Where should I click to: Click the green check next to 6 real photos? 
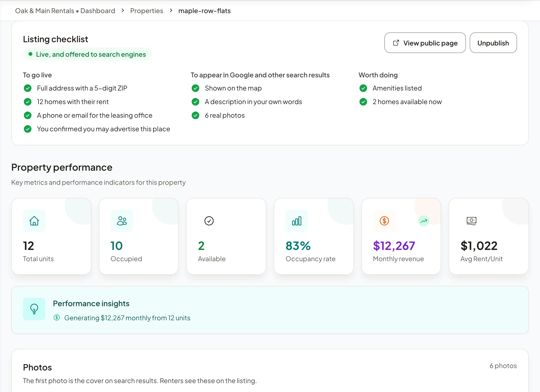tap(195, 115)
